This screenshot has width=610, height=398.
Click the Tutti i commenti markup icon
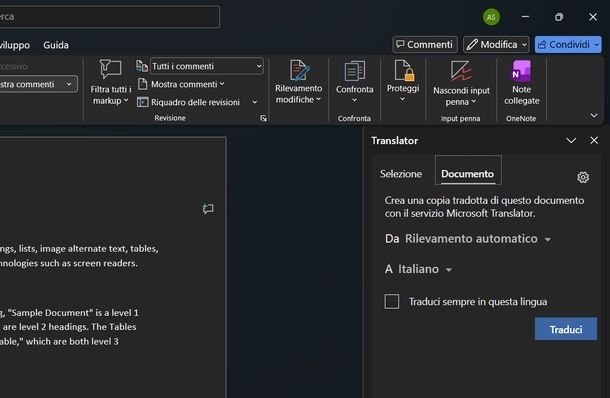point(142,66)
